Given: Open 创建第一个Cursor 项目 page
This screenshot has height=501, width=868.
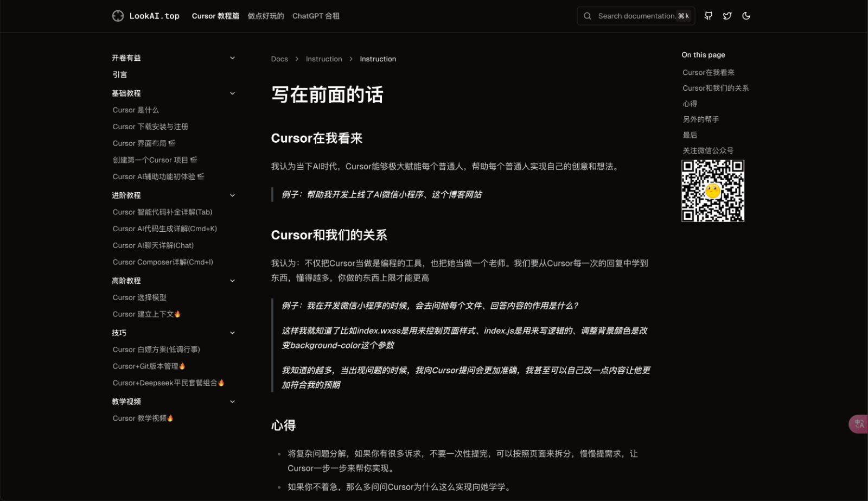Looking at the screenshot, I should pyautogui.click(x=155, y=160).
